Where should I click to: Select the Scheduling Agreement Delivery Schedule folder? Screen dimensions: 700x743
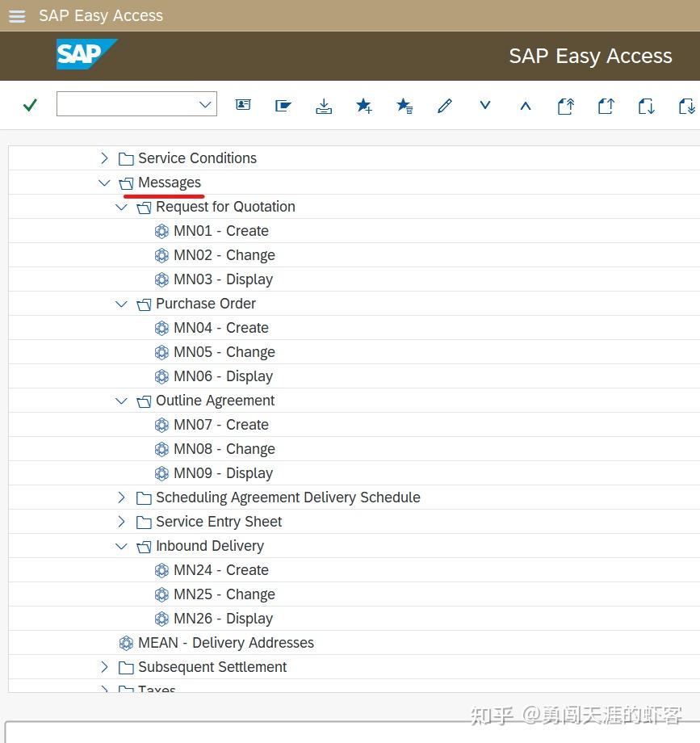click(x=287, y=497)
